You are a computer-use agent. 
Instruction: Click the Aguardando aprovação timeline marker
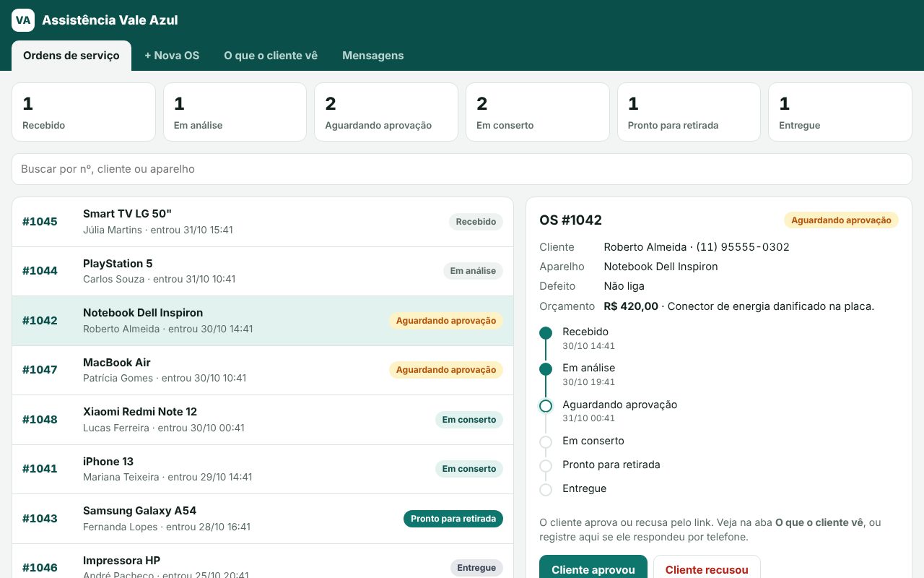point(546,406)
